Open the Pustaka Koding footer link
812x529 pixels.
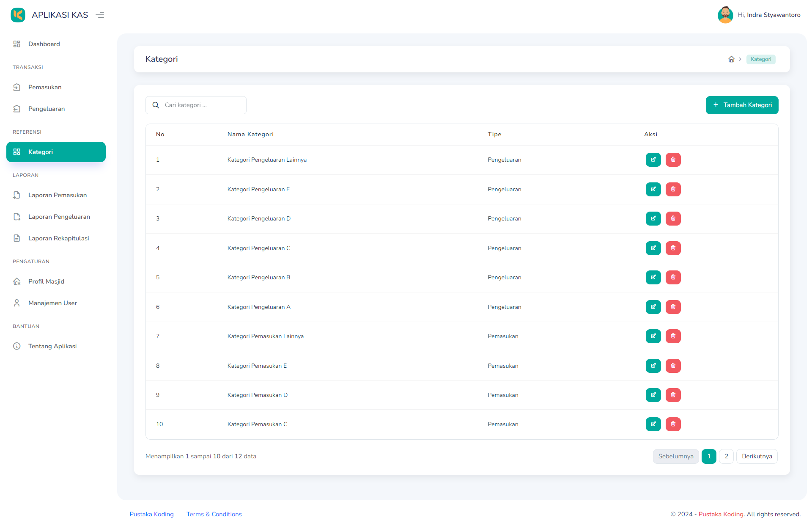[x=151, y=514]
